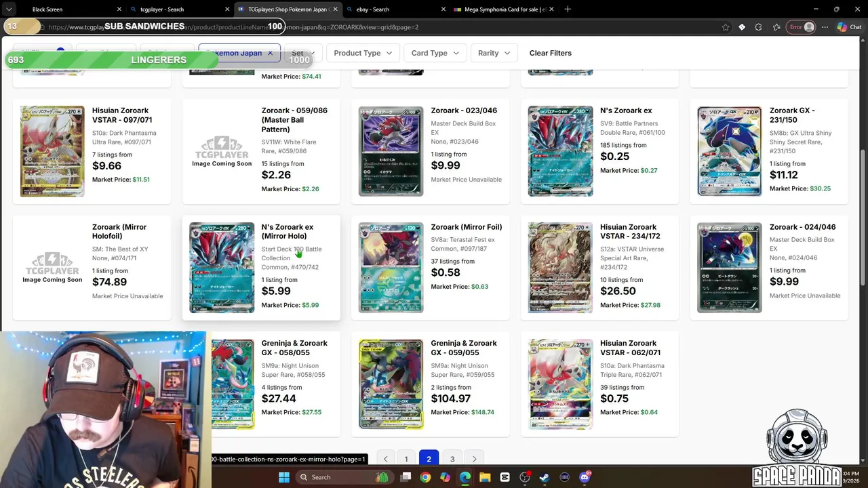This screenshot has height=488, width=868.
Task: Go to results page 3
Action: pos(452,459)
